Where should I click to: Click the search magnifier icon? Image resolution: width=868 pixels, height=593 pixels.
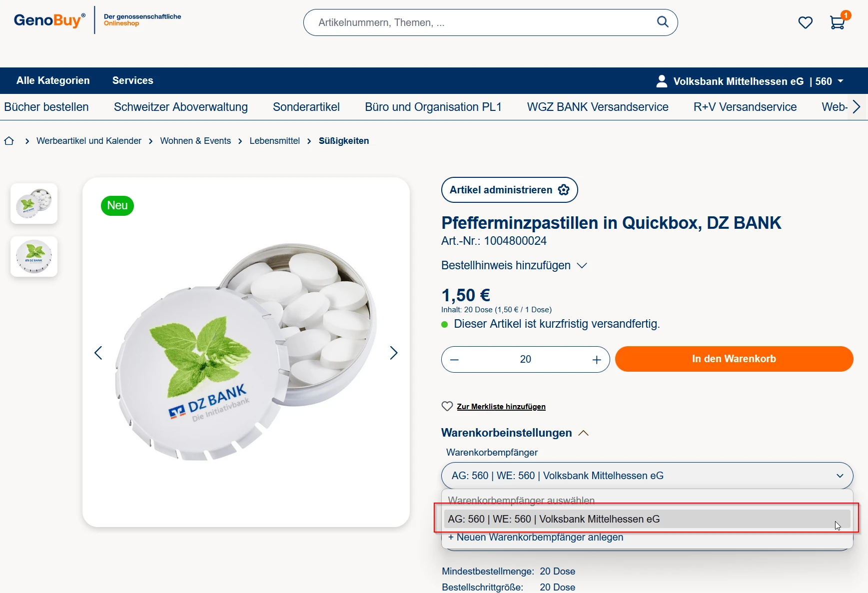pyautogui.click(x=662, y=22)
